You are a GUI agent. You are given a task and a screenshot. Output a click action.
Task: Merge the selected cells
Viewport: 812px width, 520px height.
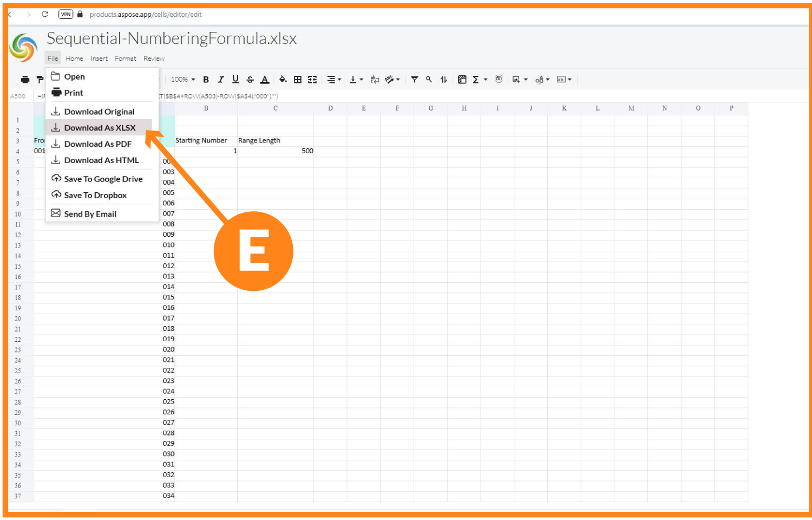click(312, 79)
